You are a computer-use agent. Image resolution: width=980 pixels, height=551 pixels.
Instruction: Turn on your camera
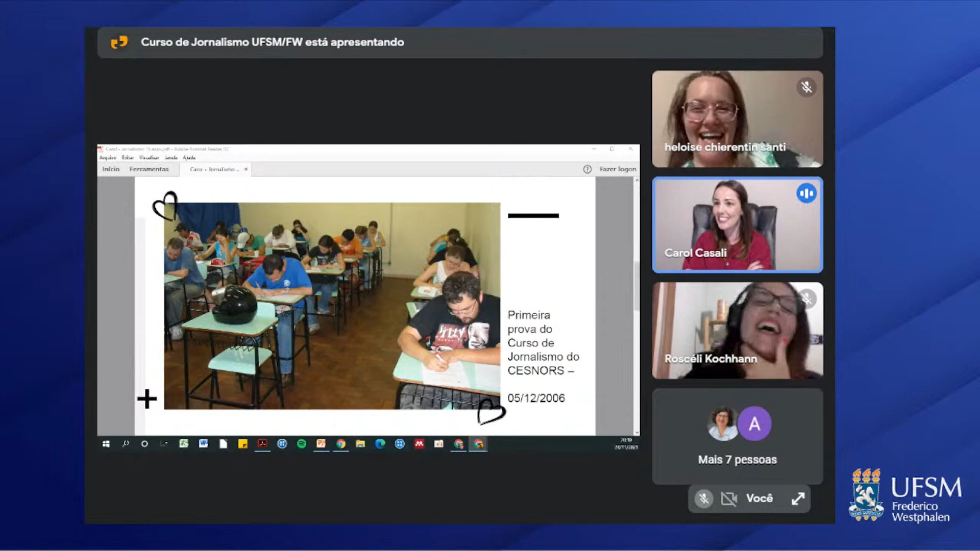(x=728, y=498)
